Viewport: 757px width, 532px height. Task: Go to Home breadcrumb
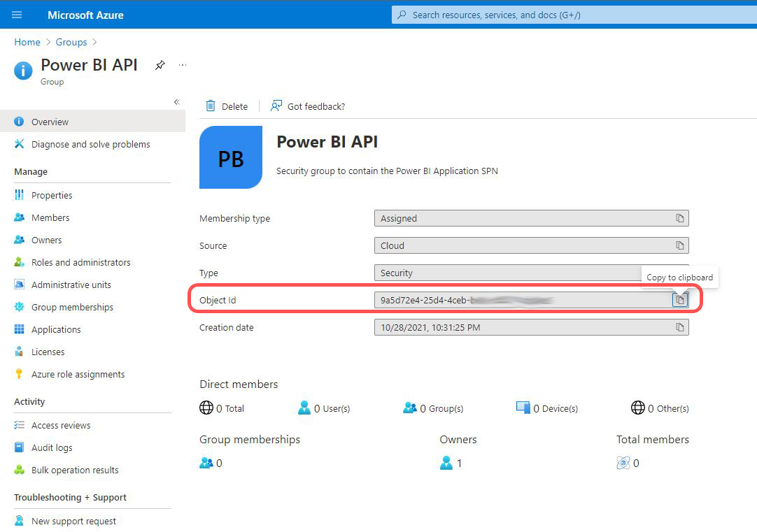pyautogui.click(x=27, y=42)
